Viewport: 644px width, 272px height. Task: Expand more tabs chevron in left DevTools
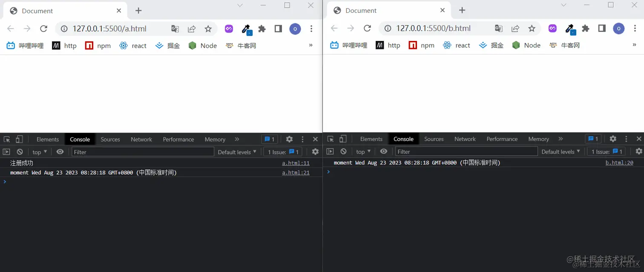tap(237, 139)
